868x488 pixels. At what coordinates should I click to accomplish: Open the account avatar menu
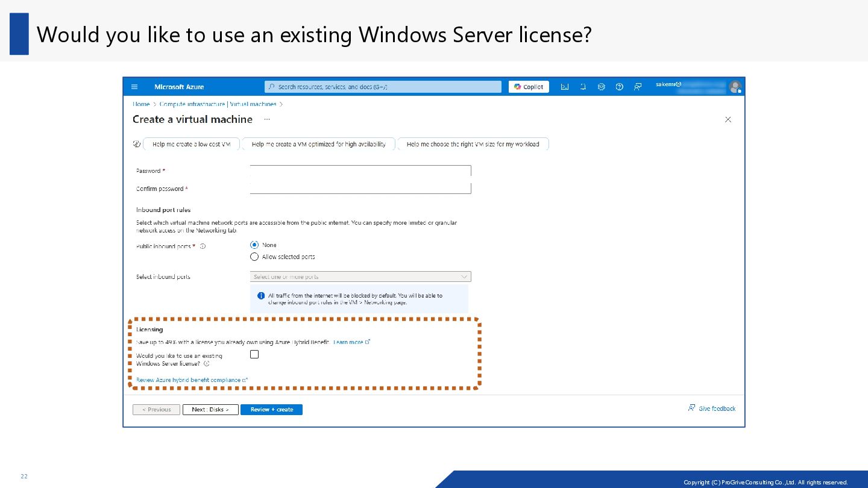[735, 87]
